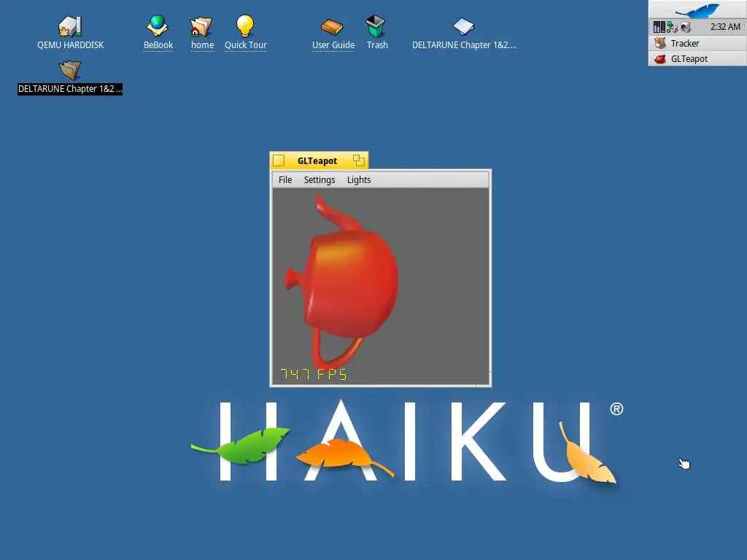Click the 2:32 AM clock
The image size is (747, 560).
pos(725,27)
